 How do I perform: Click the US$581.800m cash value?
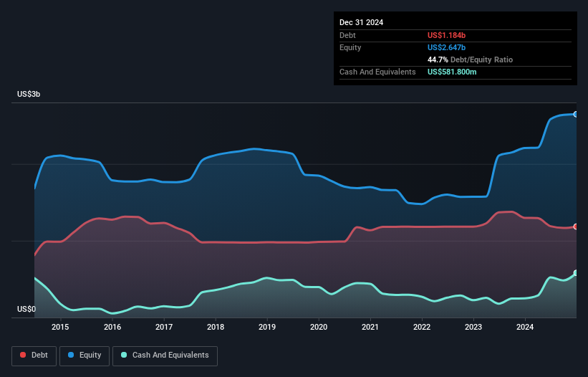[452, 72]
